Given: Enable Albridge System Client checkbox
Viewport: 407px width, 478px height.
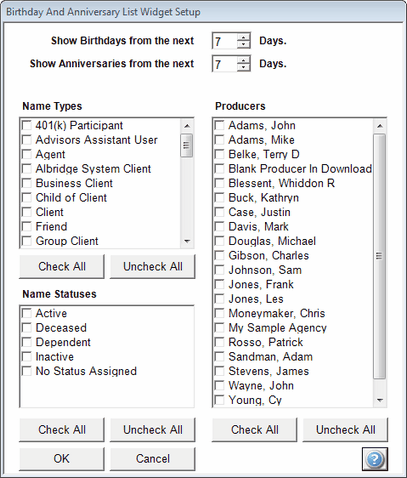Looking at the screenshot, I should pos(26,169).
